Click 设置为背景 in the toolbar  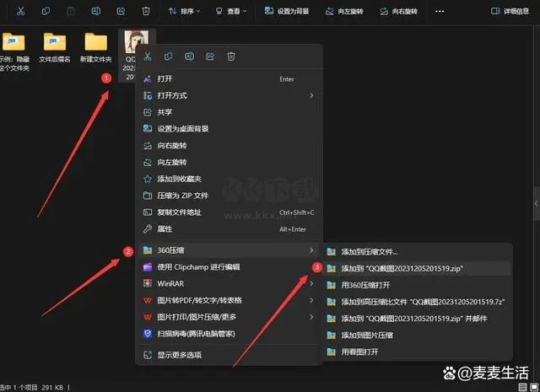pos(287,11)
